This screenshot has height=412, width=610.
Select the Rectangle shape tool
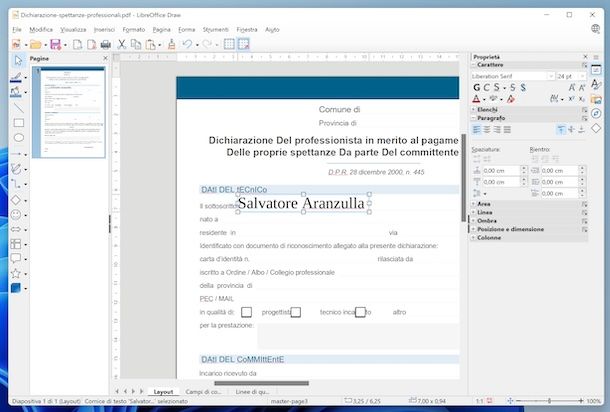(x=18, y=123)
